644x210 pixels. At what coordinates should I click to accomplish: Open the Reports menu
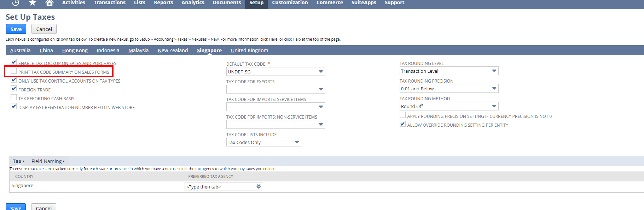point(163,3)
